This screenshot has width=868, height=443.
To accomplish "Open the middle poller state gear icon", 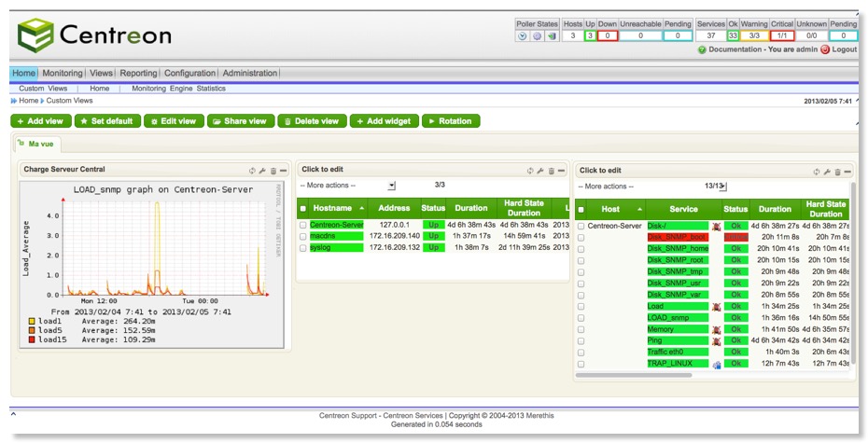I will [537, 36].
